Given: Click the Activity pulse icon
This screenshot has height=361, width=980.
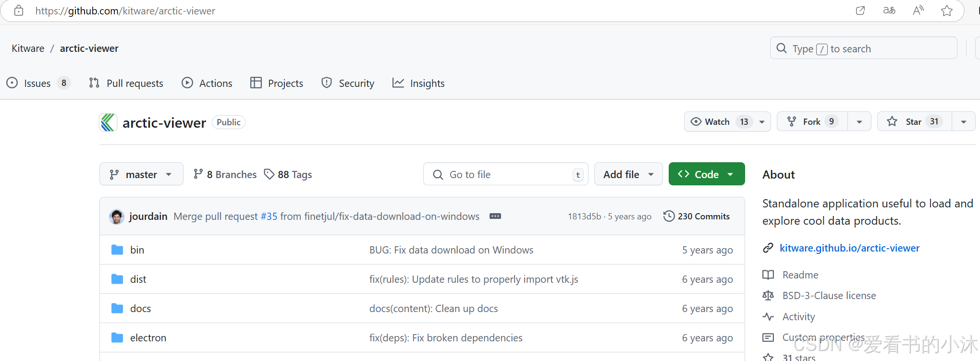Looking at the screenshot, I should 768,316.
